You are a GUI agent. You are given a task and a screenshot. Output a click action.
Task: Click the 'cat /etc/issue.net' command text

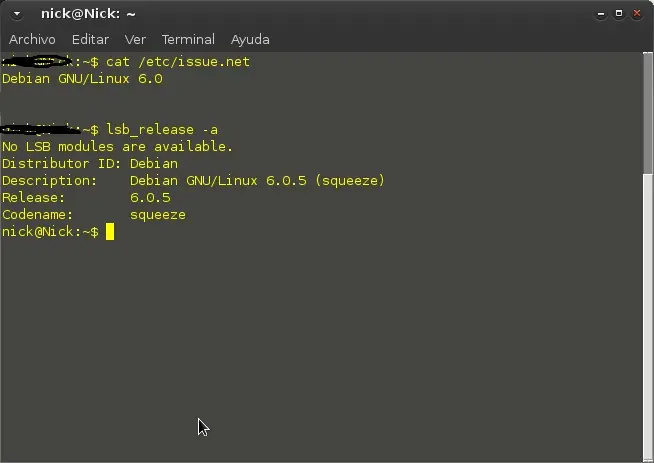178,62
